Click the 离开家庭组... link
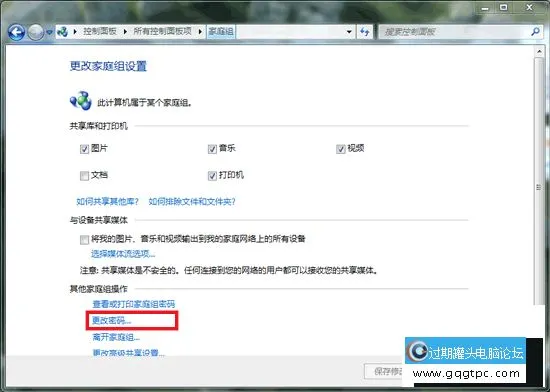This screenshot has width=550, height=392. click(116, 337)
